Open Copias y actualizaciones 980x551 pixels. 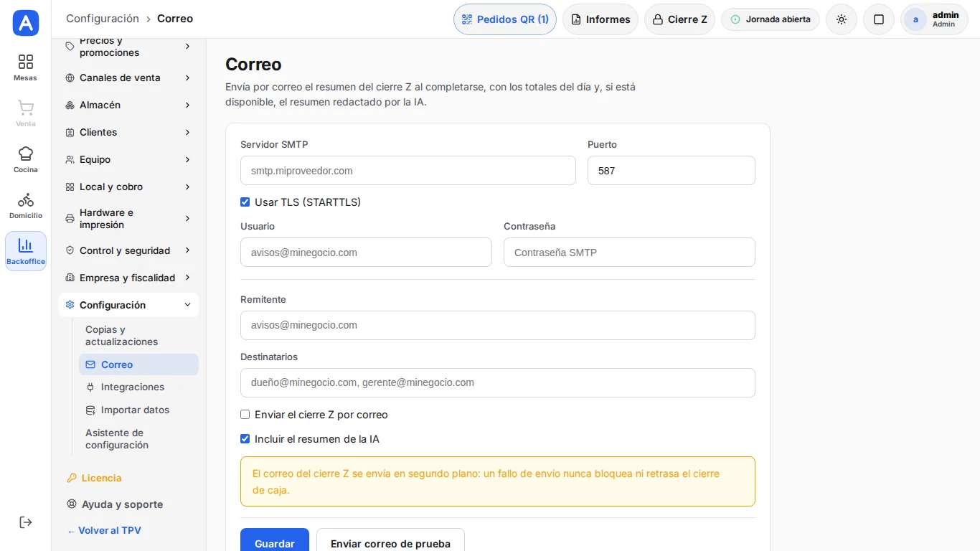point(138,336)
